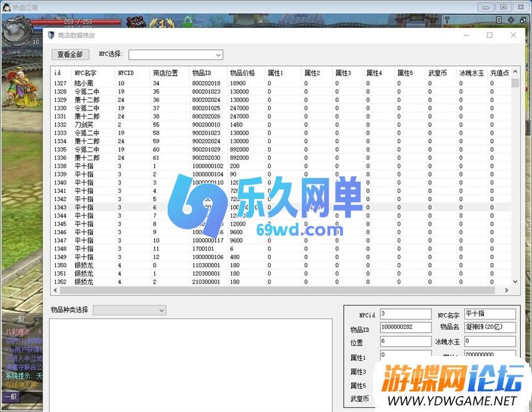Minimize the outer game window

(486, 7)
